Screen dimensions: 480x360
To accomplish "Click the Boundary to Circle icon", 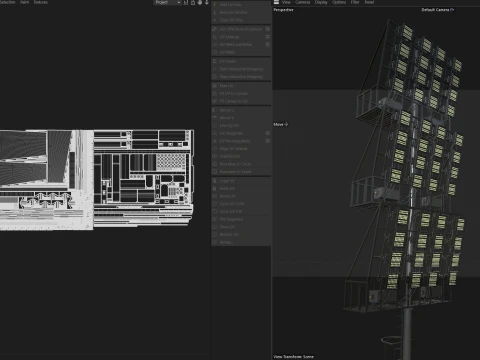I will pos(215,164).
